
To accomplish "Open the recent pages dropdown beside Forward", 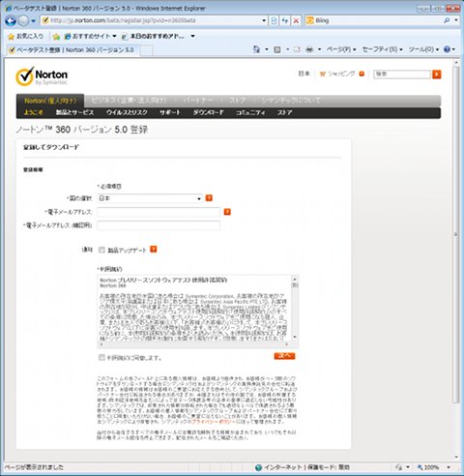I will 33,21.
